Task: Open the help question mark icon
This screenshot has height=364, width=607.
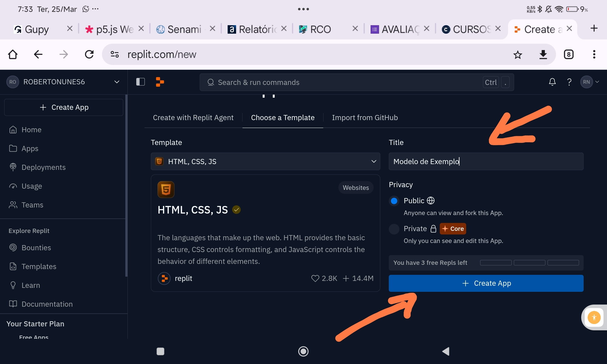Action: pyautogui.click(x=569, y=82)
